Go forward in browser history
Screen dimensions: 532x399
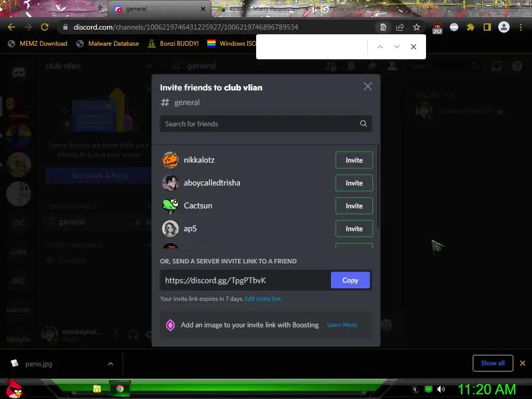pos(28,27)
